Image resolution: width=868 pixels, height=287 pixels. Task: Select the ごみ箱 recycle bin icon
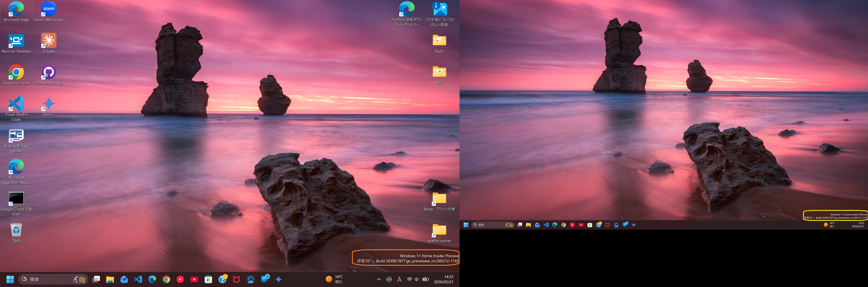[x=16, y=230]
